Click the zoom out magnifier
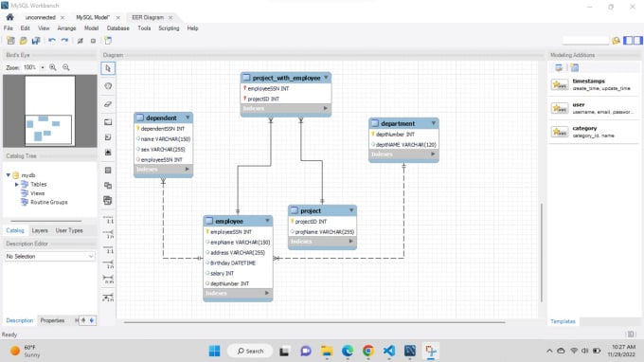The width and height of the screenshot is (644, 362). [66, 67]
